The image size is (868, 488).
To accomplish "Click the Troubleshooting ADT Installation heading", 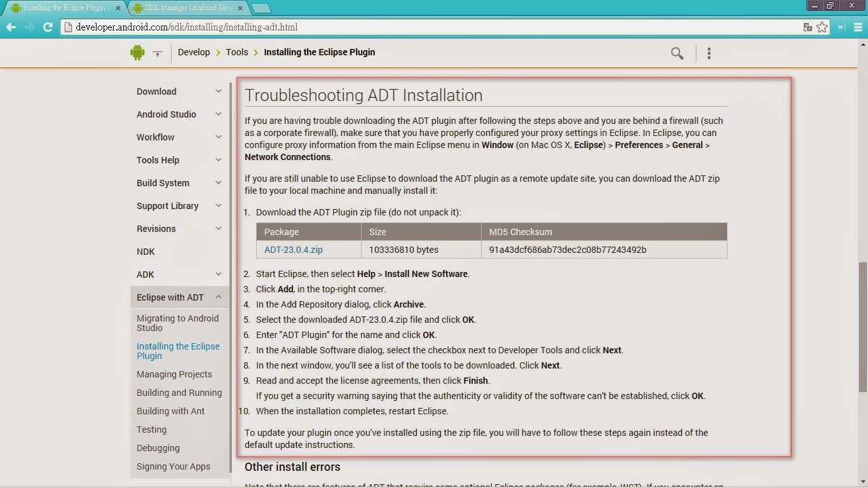I will coord(363,95).
